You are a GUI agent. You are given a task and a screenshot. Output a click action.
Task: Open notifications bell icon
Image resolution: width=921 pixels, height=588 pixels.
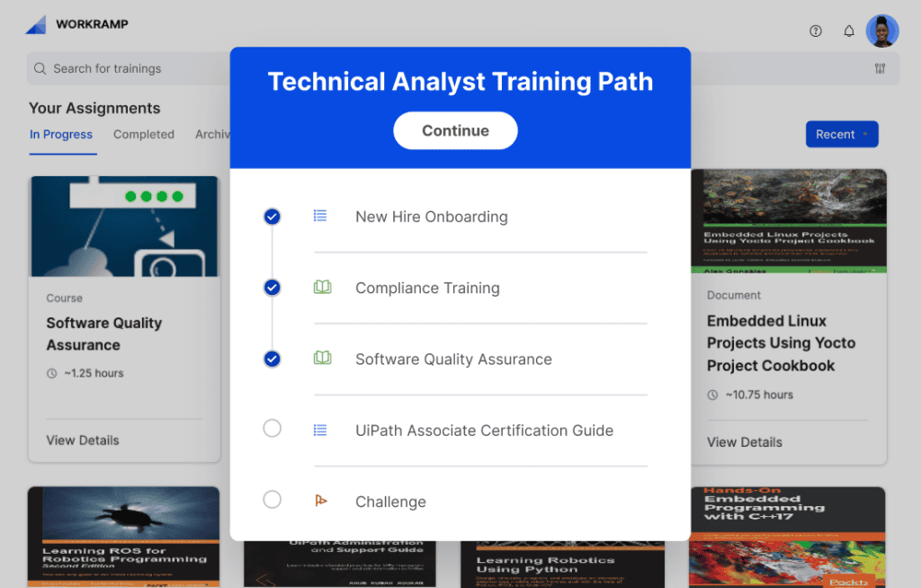click(849, 31)
